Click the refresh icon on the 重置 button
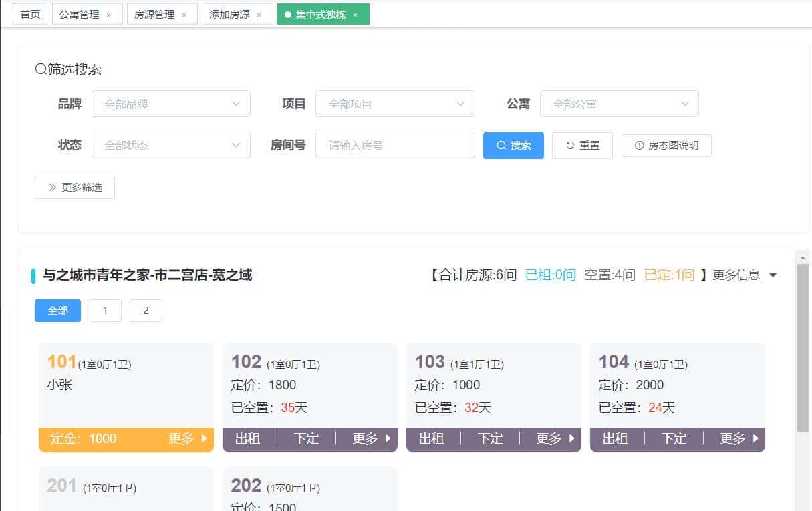 coord(571,146)
